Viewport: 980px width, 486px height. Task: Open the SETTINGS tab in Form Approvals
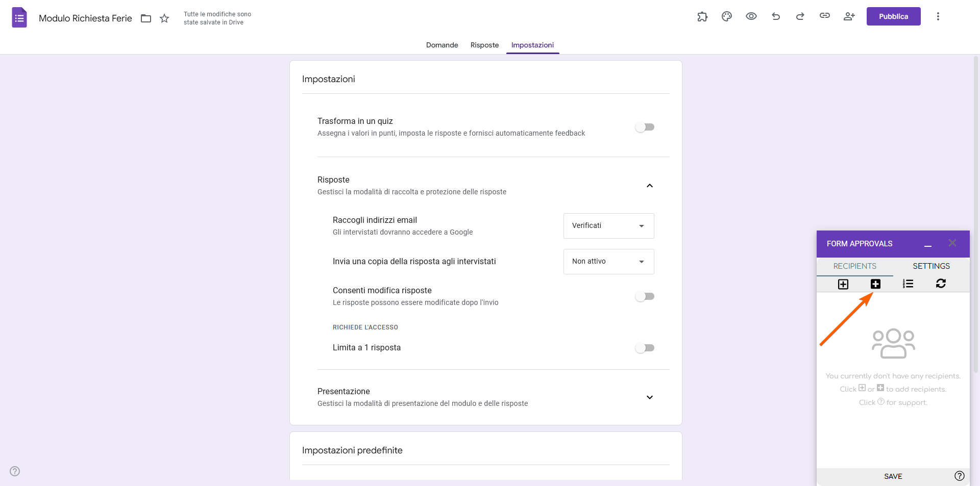931,266
